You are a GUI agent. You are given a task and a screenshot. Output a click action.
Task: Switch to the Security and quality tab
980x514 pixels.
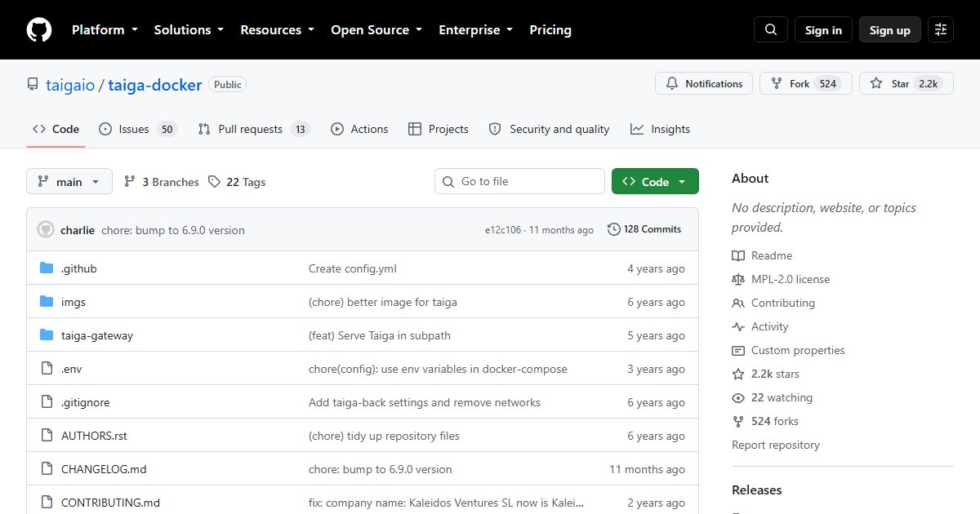click(550, 129)
